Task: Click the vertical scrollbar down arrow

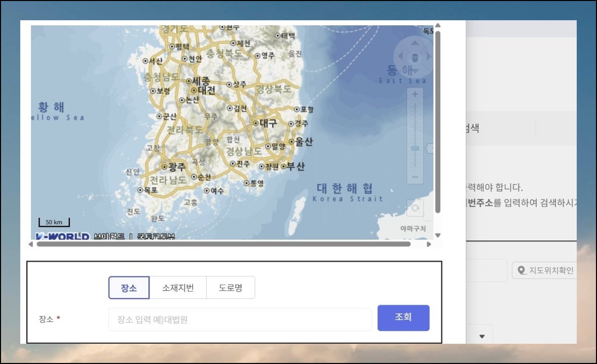Action: point(438,235)
